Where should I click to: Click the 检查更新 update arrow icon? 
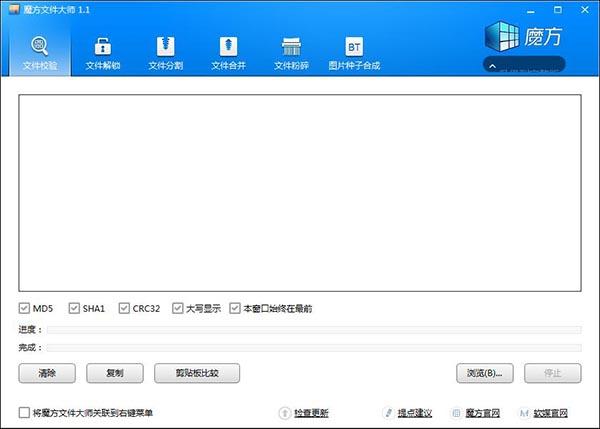click(x=285, y=413)
